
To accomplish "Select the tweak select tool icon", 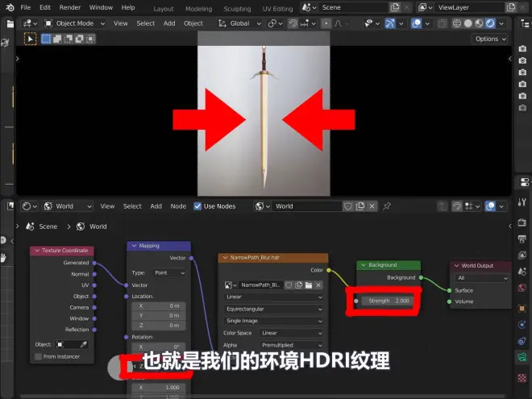I will (x=30, y=39).
